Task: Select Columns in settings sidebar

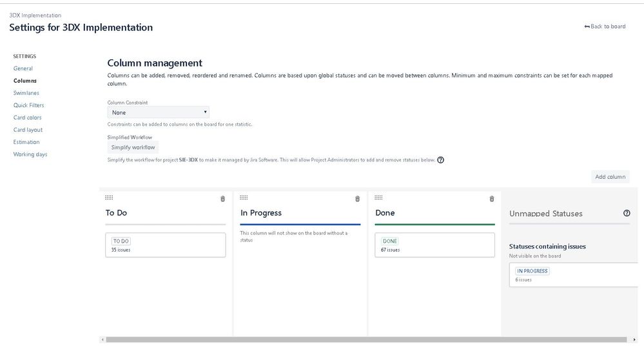Action: (25, 81)
